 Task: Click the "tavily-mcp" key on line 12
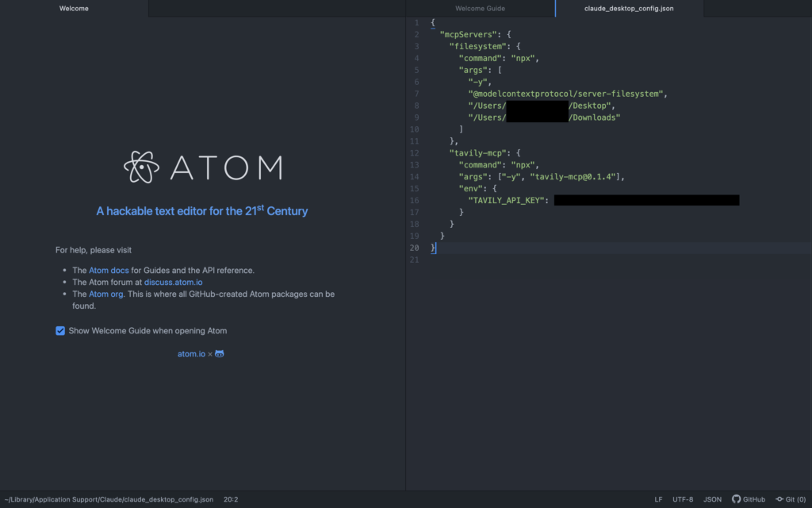pyautogui.click(x=477, y=153)
